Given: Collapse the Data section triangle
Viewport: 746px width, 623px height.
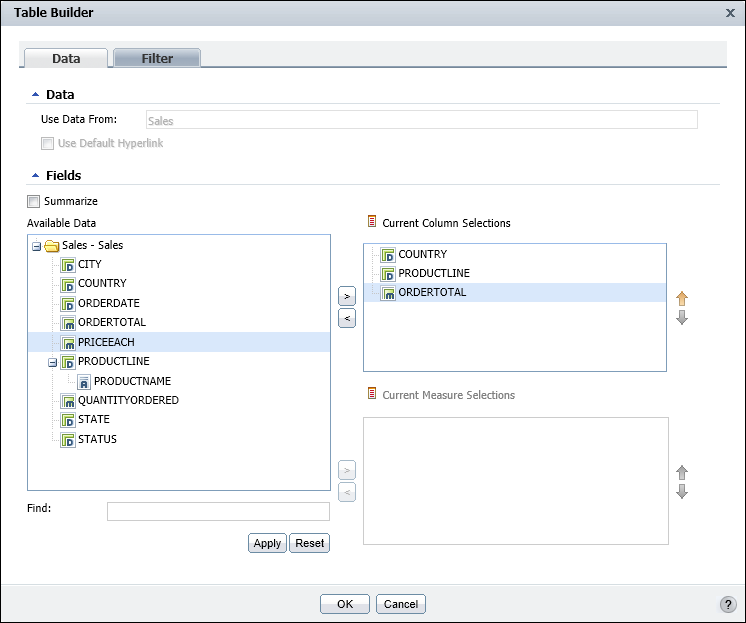Looking at the screenshot, I should [35, 95].
